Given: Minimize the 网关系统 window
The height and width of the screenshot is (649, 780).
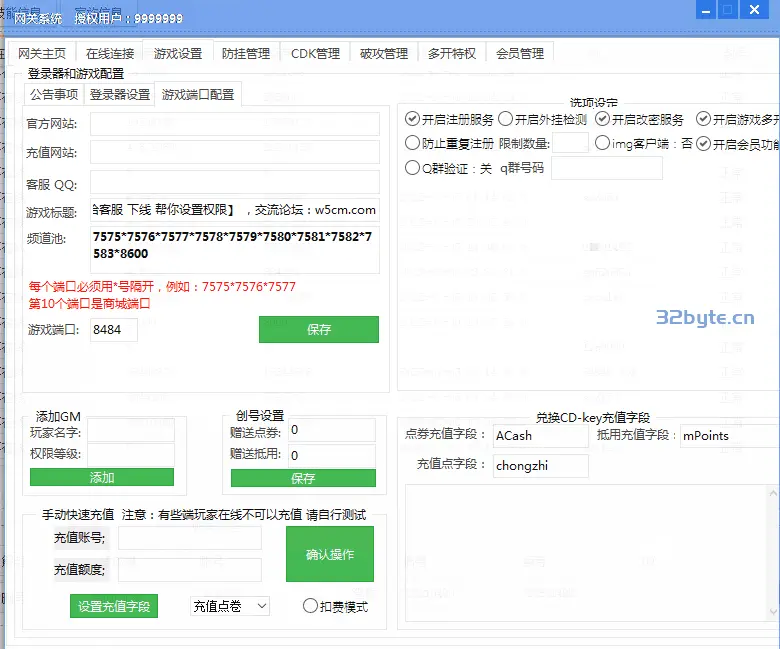Looking at the screenshot, I should pyautogui.click(x=706, y=10).
